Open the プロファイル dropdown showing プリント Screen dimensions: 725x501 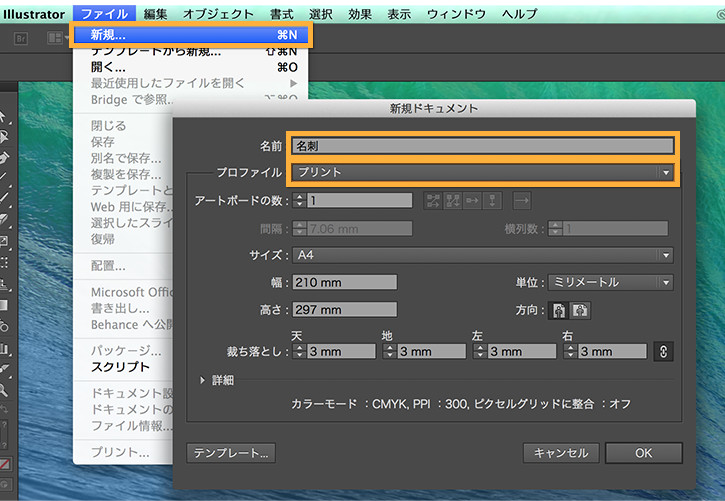click(x=483, y=172)
